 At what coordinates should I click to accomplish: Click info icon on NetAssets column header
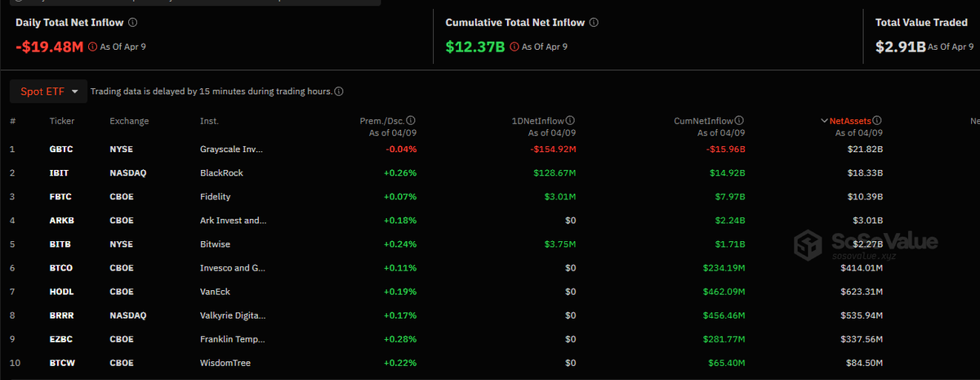(x=877, y=120)
